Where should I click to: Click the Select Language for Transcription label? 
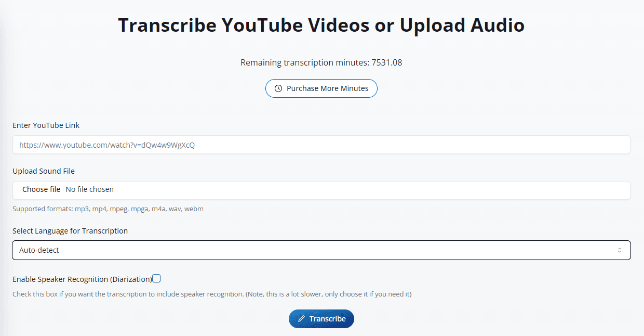tap(70, 231)
